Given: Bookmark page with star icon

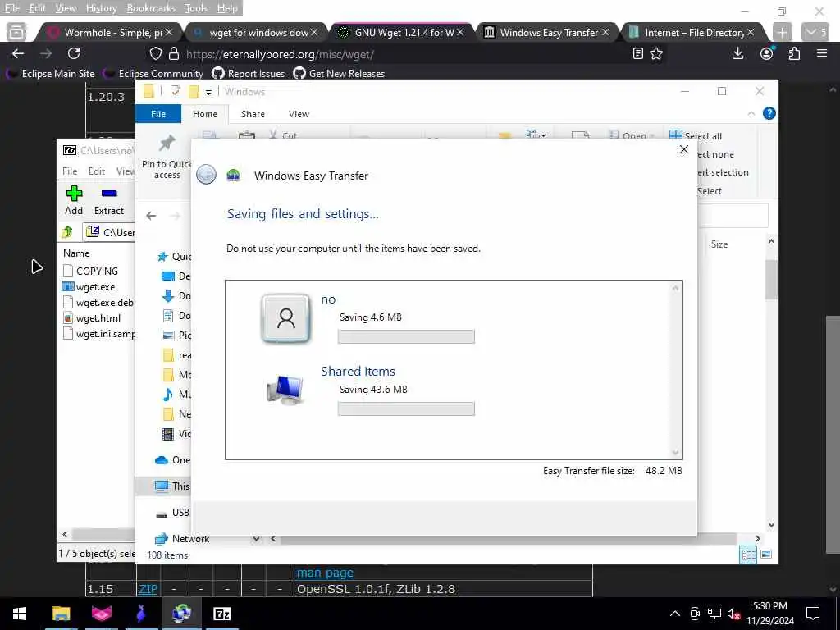Looking at the screenshot, I should [656, 53].
